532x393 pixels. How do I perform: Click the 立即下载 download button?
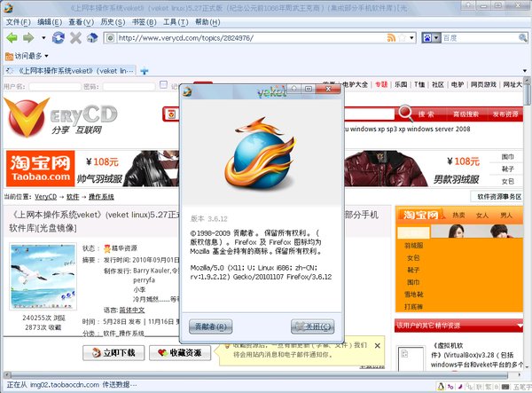[x=113, y=353]
